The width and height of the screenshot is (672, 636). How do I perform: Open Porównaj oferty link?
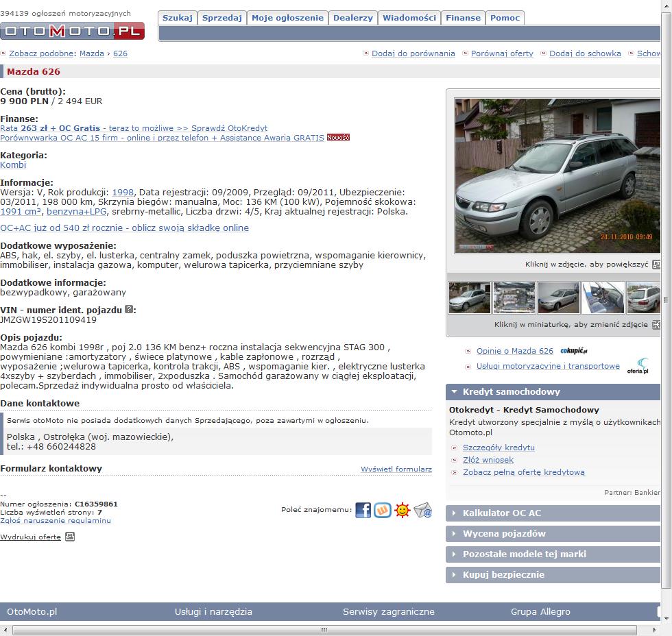tap(502, 53)
